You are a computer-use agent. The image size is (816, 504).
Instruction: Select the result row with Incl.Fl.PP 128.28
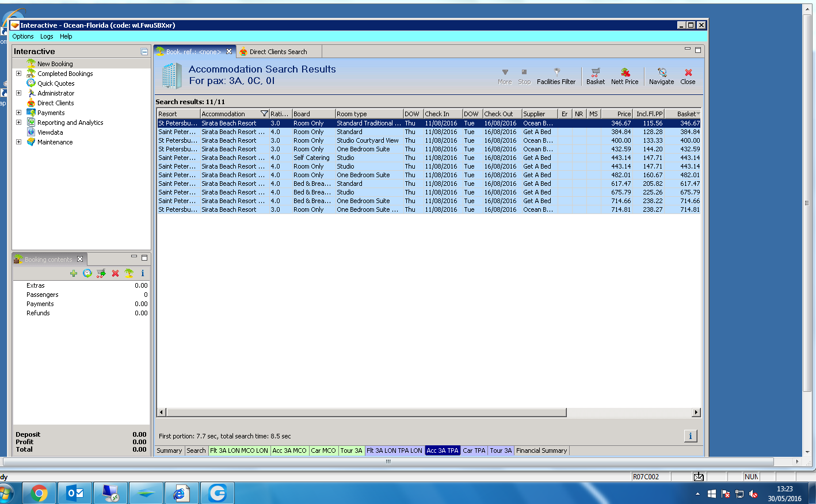[429, 132]
